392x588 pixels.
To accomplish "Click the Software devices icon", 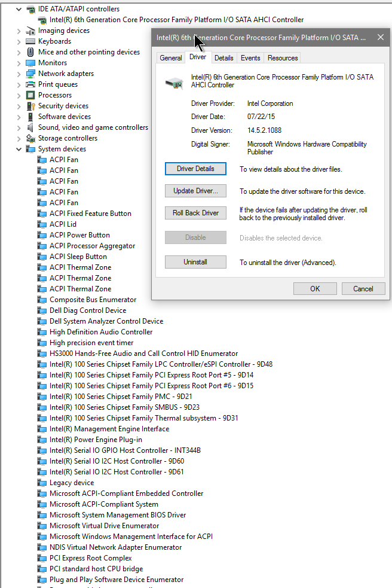I will tap(30, 117).
